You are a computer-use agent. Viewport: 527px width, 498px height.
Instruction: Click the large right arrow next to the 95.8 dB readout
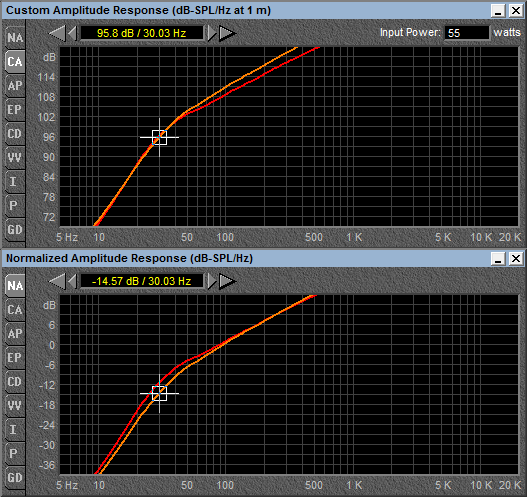pos(228,33)
